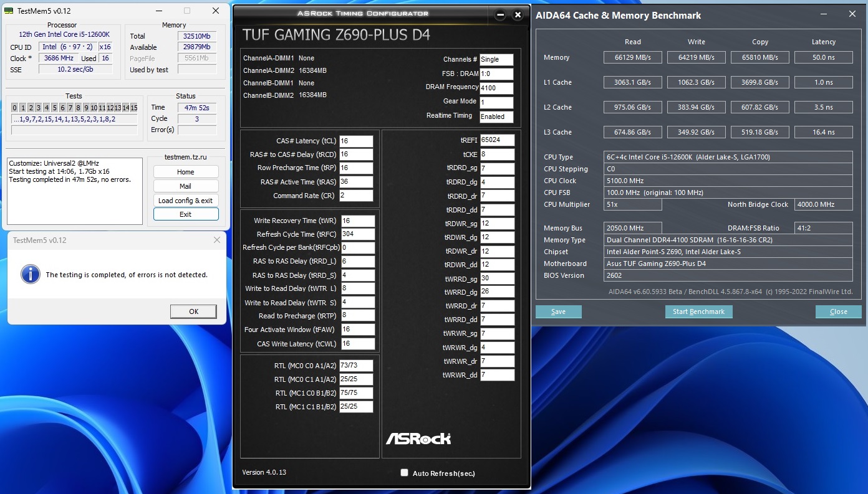Viewport: 868px width, 494px height.
Task: Start Benchmark in AIDA64 window
Action: (699, 311)
